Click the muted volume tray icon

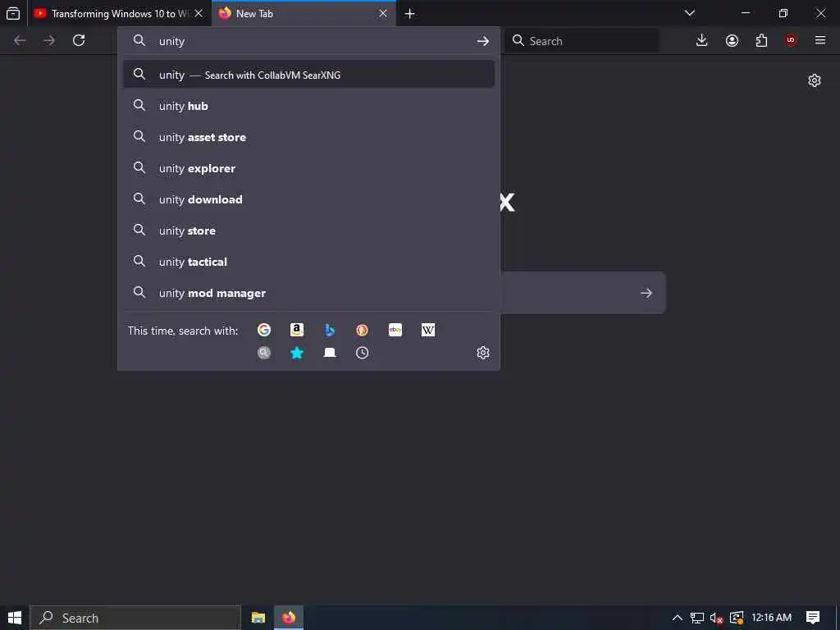pyautogui.click(x=716, y=618)
